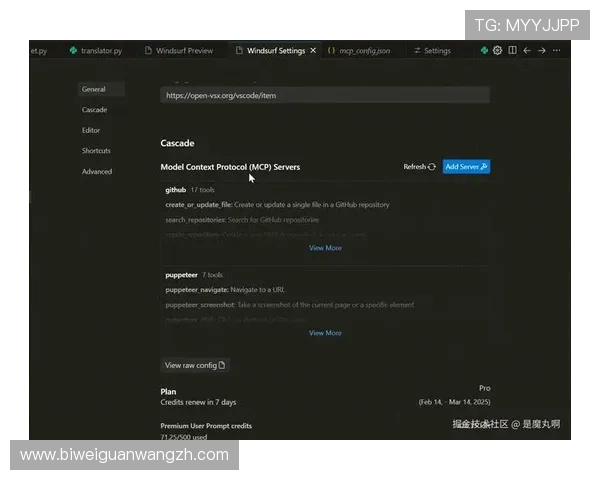Click the Pro plan label
Screen dimensions: 600x480
(x=484, y=388)
